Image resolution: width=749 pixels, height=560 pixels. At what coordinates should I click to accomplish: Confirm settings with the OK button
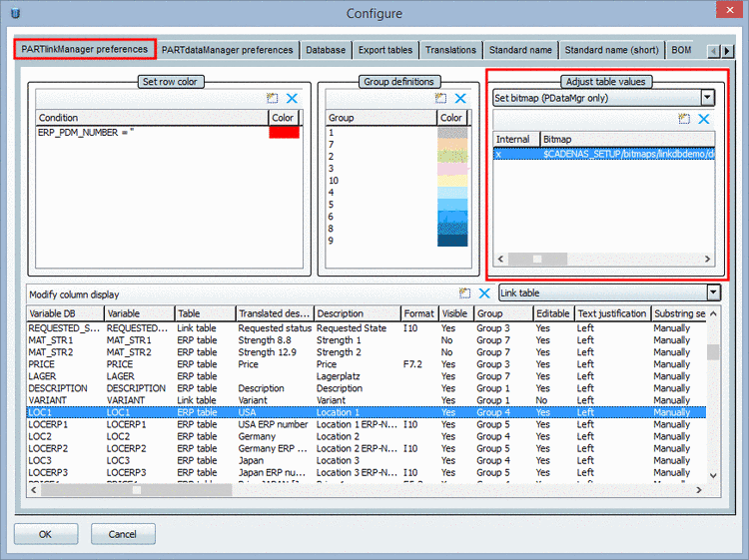coord(46,534)
